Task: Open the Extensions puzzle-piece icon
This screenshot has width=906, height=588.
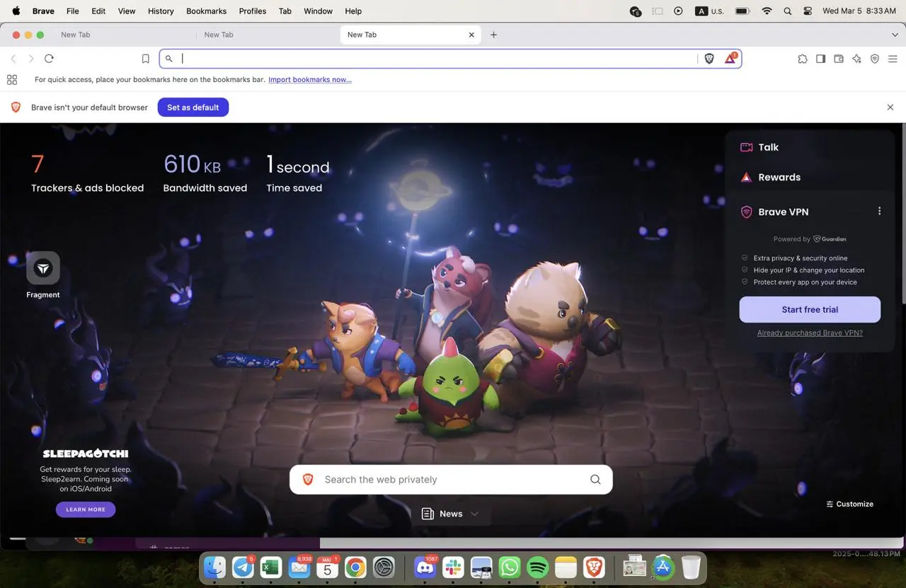Action: (x=802, y=59)
